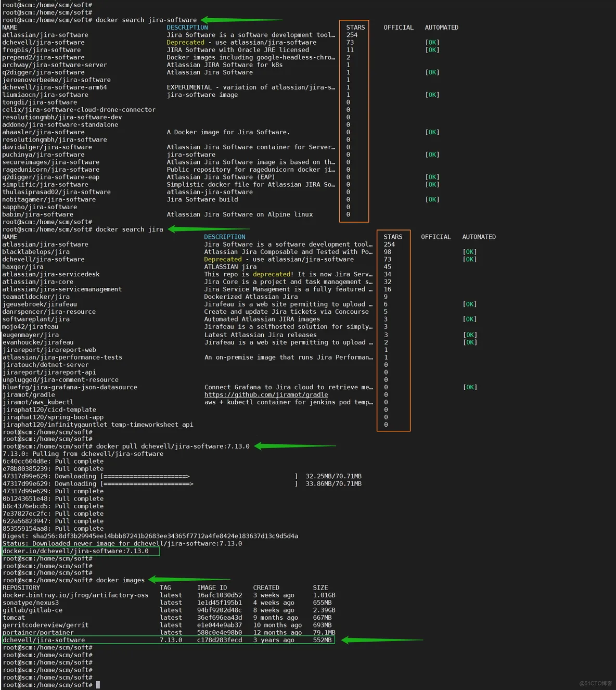Image resolution: width=616 pixels, height=690 pixels.
Task: Click sonatype/nexus3 repository name
Action: click(x=30, y=603)
